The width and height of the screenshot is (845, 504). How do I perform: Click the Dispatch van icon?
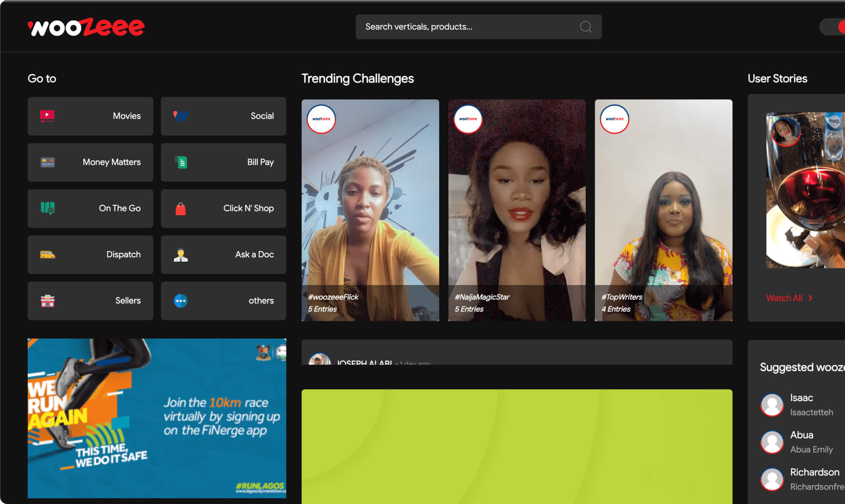point(47,255)
